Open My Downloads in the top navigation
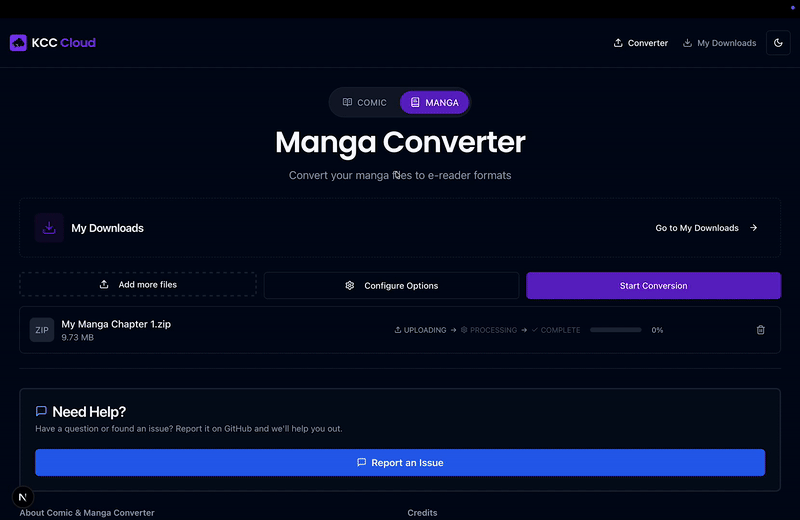The image size is (800, 520). pos(719,43)
